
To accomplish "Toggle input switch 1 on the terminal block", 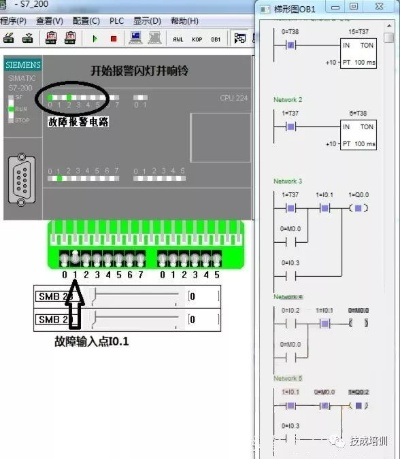I will pyautogui.click(x=75, y=258).
